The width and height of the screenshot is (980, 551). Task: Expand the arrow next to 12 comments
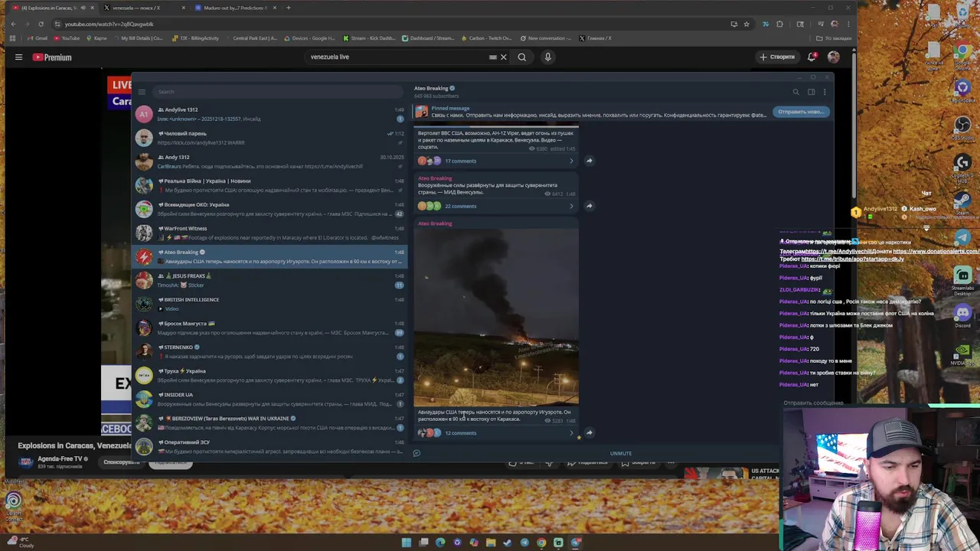[571, 433]
